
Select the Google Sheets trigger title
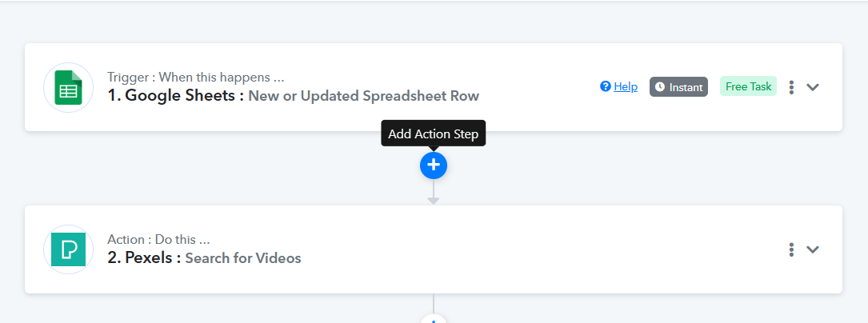click(294, 96)
